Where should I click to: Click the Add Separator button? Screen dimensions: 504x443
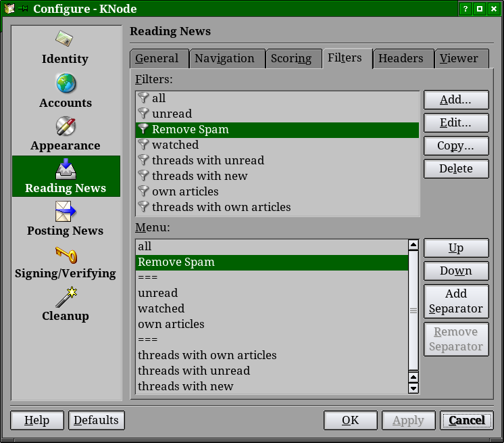pyautogui.click(x=456, y=301)
